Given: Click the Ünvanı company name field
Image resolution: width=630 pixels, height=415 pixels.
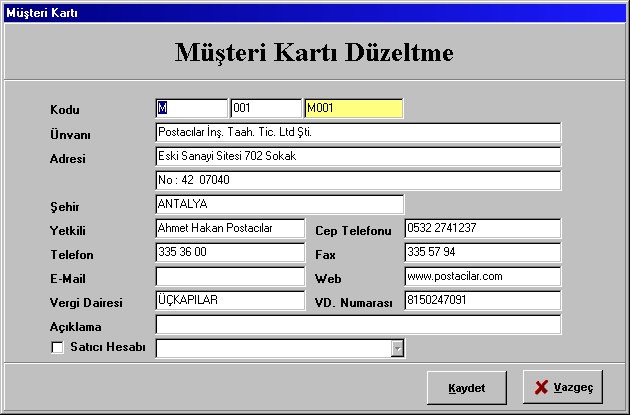Looking at the screenshot, I should click(x=358, y=132).
